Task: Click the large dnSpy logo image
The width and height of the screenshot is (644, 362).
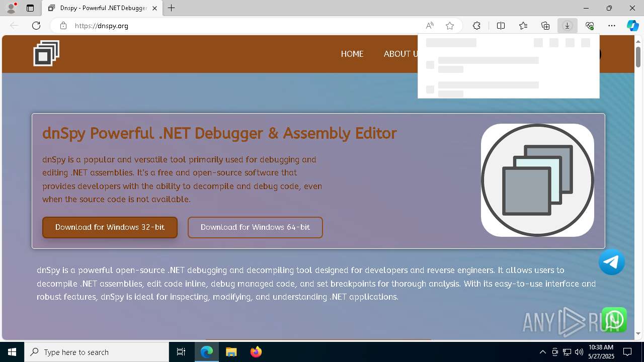Action: point(537,180)
